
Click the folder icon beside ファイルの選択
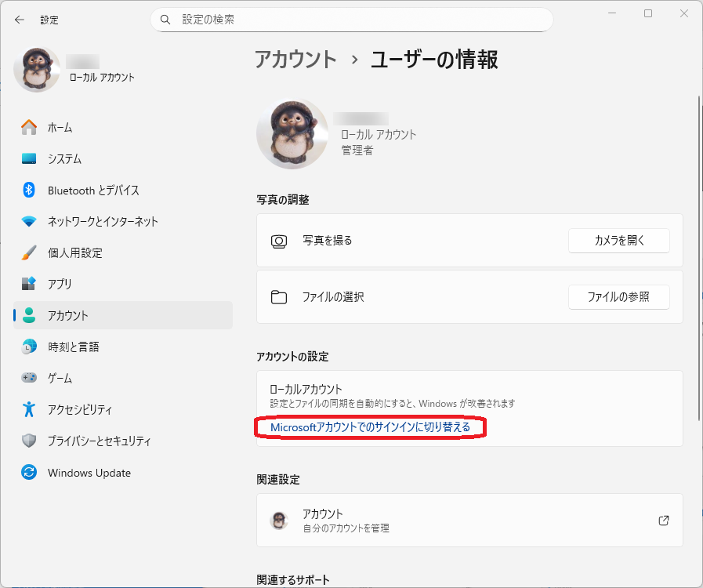coord(279,297)
